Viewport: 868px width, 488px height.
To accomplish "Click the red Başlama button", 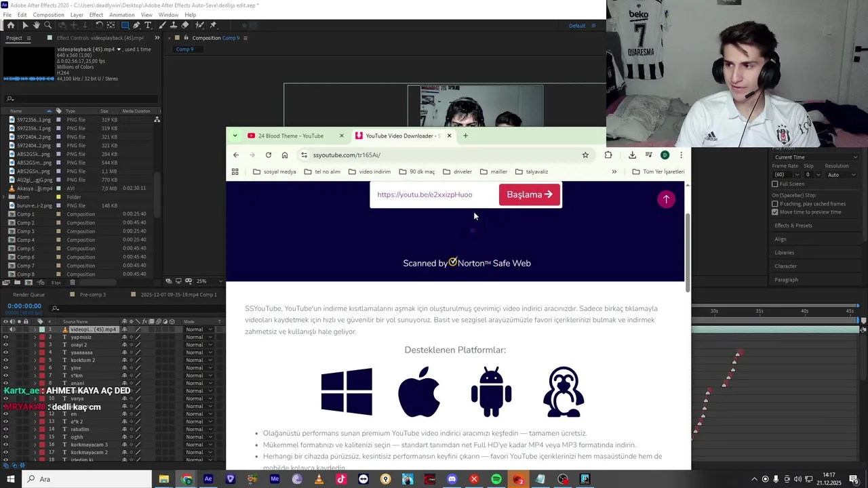I will pos(530,195).
